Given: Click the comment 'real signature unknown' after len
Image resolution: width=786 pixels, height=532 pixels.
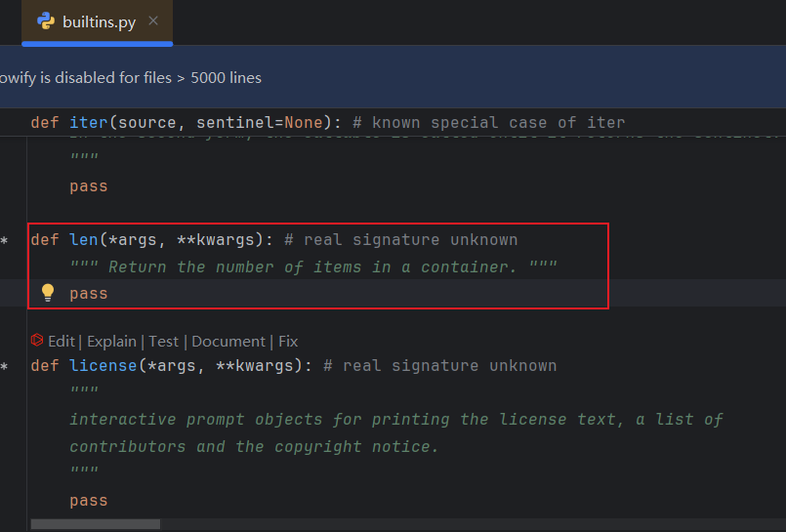Looking at the screenshot, I should [401, 239].
